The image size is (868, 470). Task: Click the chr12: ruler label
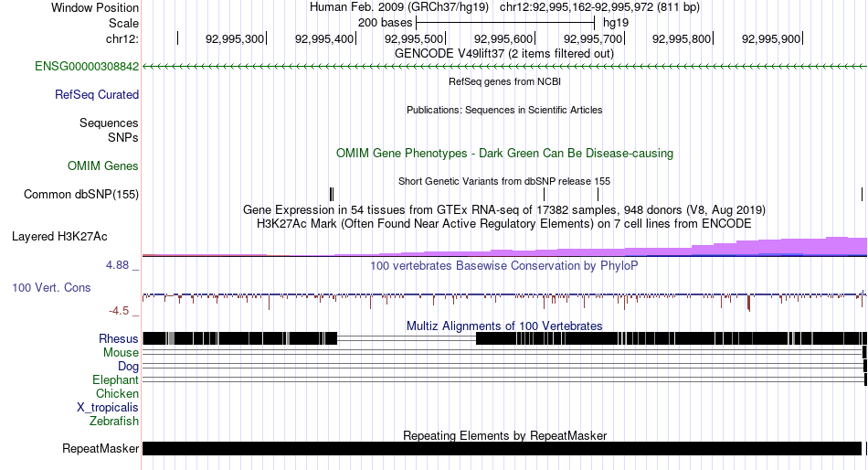[122, 38]
